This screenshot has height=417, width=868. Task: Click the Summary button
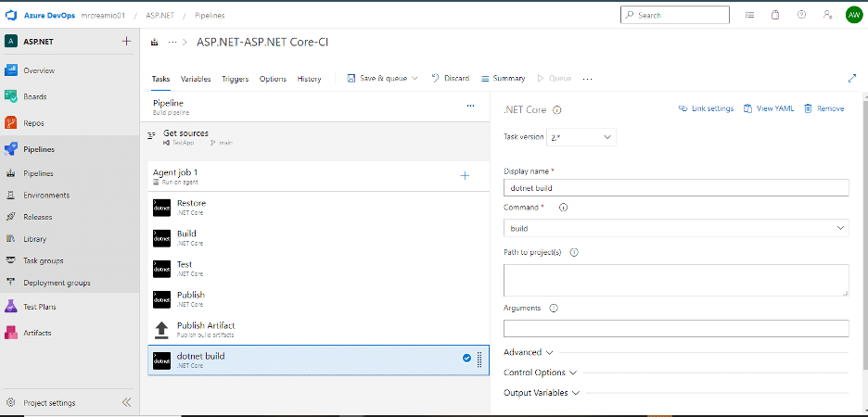pyautogui.click(x=503, y=79)
